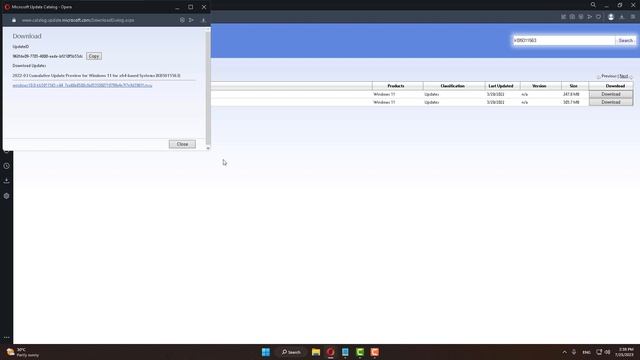Click the catalog Search button
The height and width of the screenshot is (360, 640).
point(625,40)
